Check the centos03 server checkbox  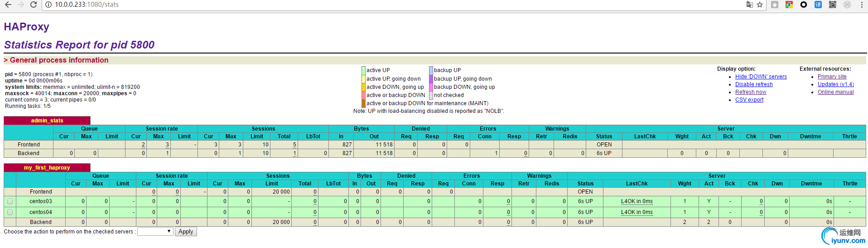[x=10, y=201]
